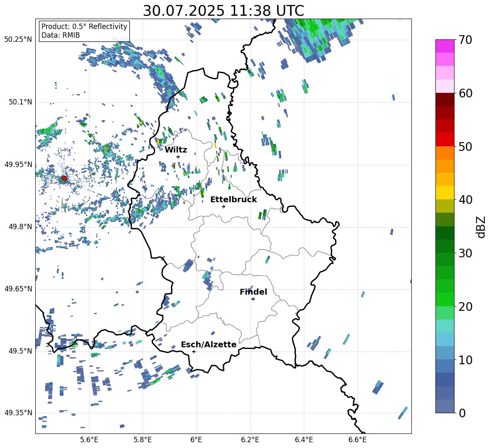The image size is (491, 448).
Task: Click the grey-blue colorbar segment just above 0
Action: pos(445,406)
